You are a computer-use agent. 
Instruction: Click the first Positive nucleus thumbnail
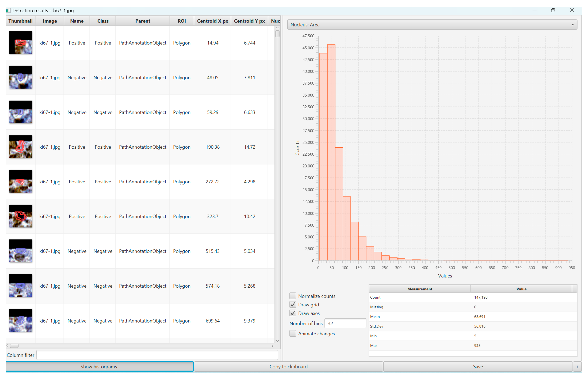[x=21, y=43]
